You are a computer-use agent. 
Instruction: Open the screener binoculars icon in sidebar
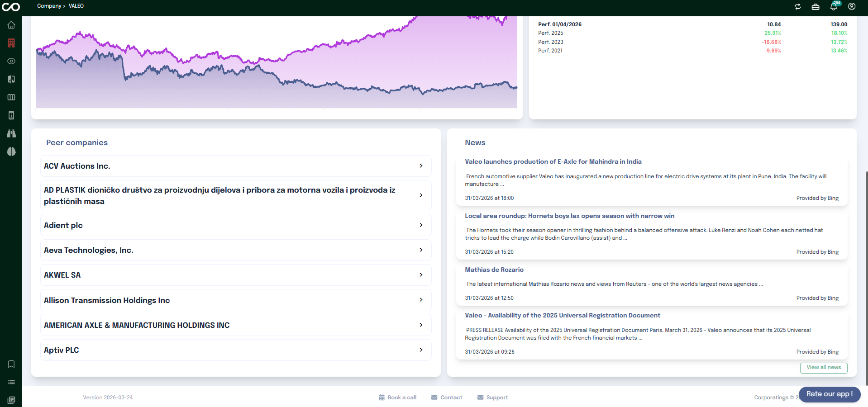pyautogui.click(x=11, y=133)
